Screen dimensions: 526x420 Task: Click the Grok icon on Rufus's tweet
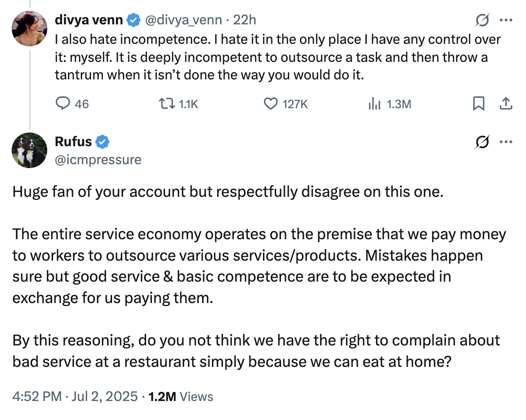[x=482, y=142]
